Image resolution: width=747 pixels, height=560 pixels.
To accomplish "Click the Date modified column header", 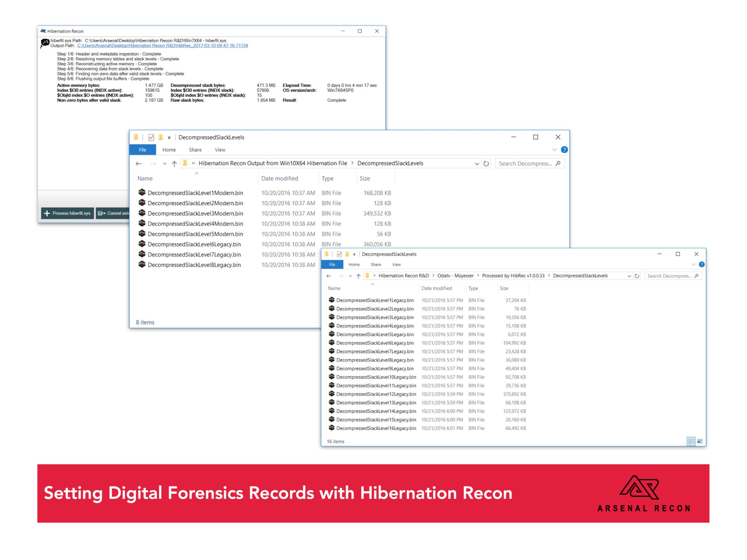I will coord(279,178).
